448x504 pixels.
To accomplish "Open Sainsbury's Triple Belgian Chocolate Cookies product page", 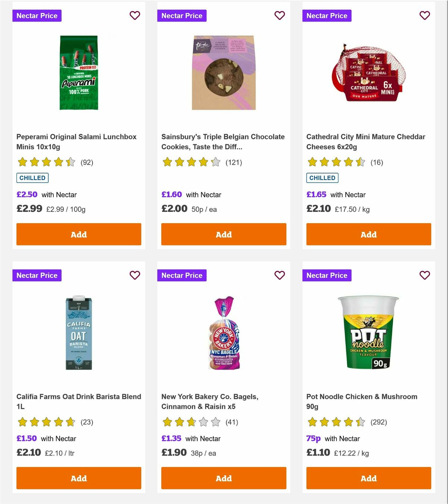I will click(223, 142).
